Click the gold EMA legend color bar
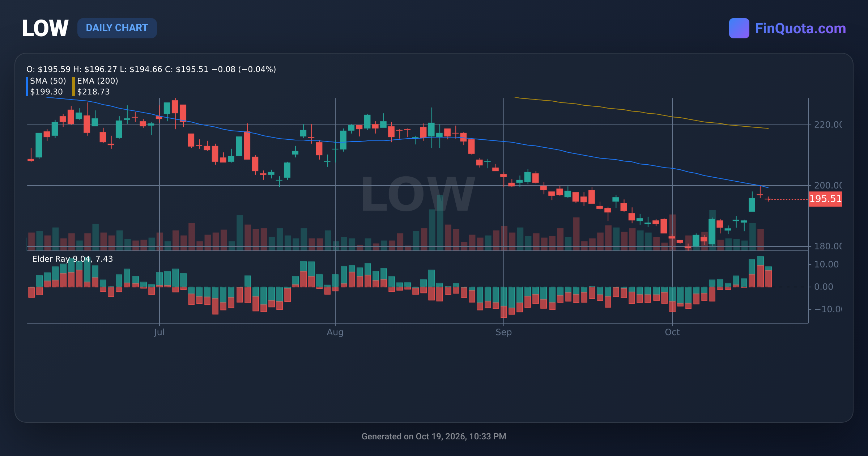 click(x=73, y=86)
